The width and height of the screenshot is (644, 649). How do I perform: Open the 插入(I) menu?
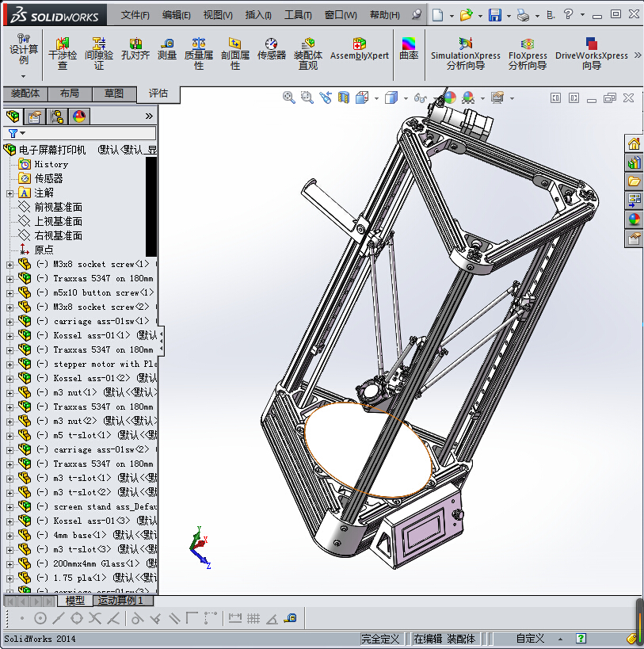[258, 15]
